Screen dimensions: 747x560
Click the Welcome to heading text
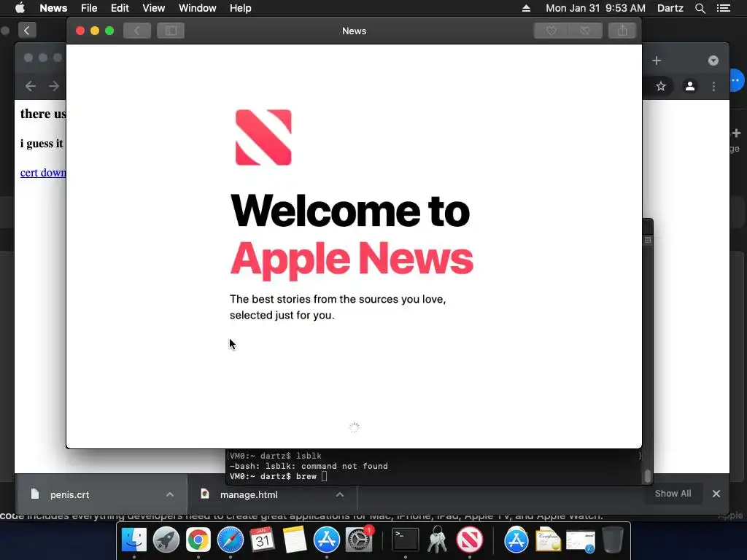350,210
